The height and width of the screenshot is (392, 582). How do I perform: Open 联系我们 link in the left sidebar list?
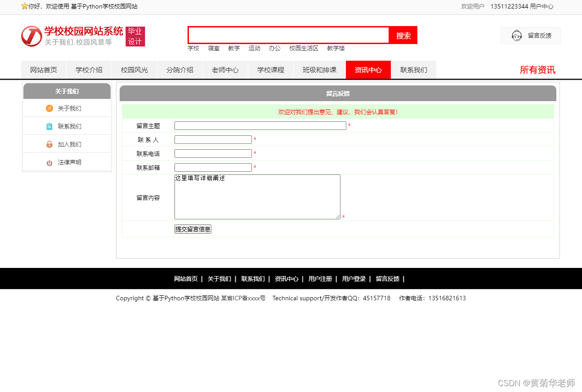70,126
